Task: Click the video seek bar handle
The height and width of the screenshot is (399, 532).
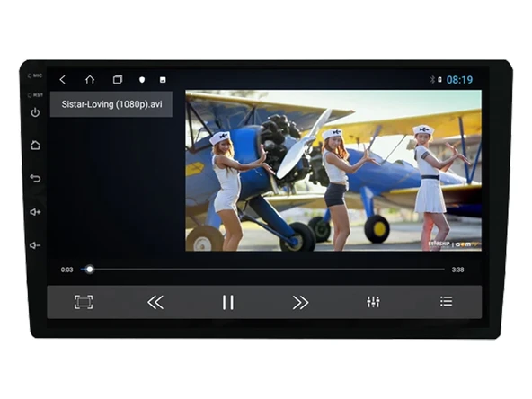Action: pos(90,270)
